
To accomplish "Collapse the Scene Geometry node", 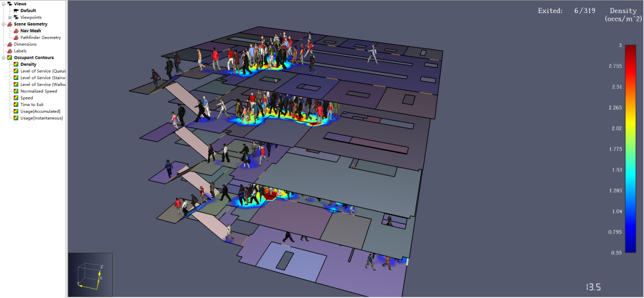I will coord(4,24).
